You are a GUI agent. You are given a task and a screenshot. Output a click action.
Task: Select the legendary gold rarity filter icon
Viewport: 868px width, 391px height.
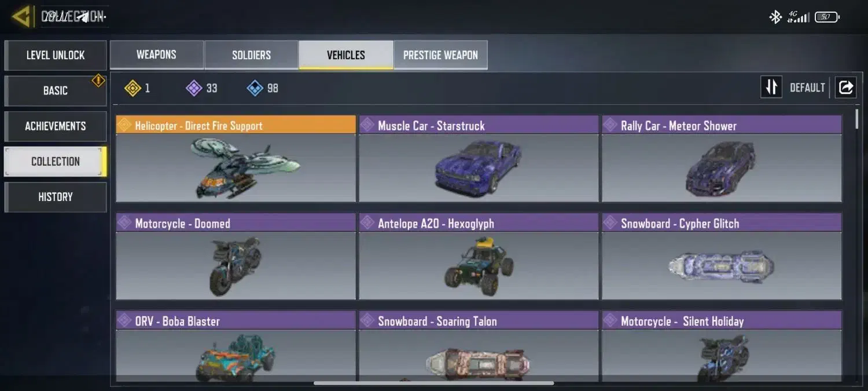click(133, 88)
